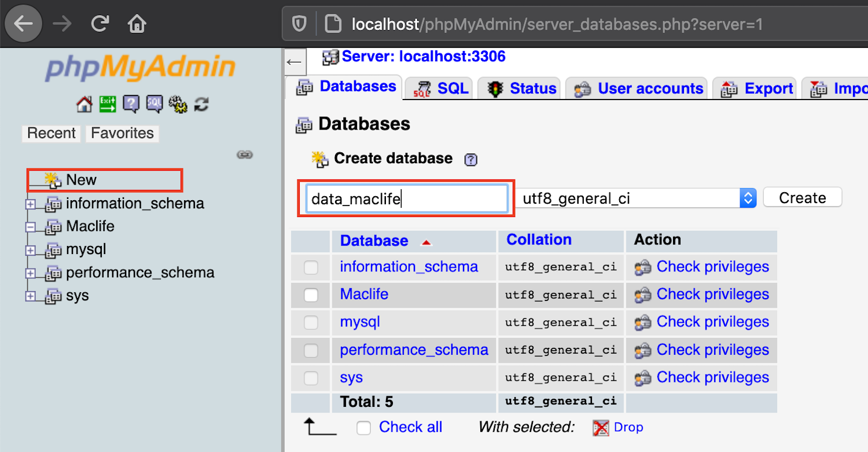868x452 pixels.
Task: Expand the information_schema tree node
Action: 31,204
